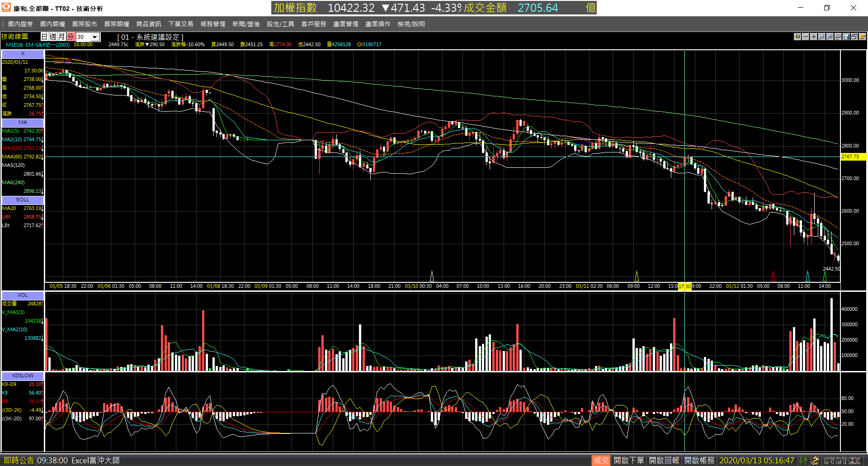Select the minute 分 period button
This screenshot has width=868, height=466.
[71, 37]
